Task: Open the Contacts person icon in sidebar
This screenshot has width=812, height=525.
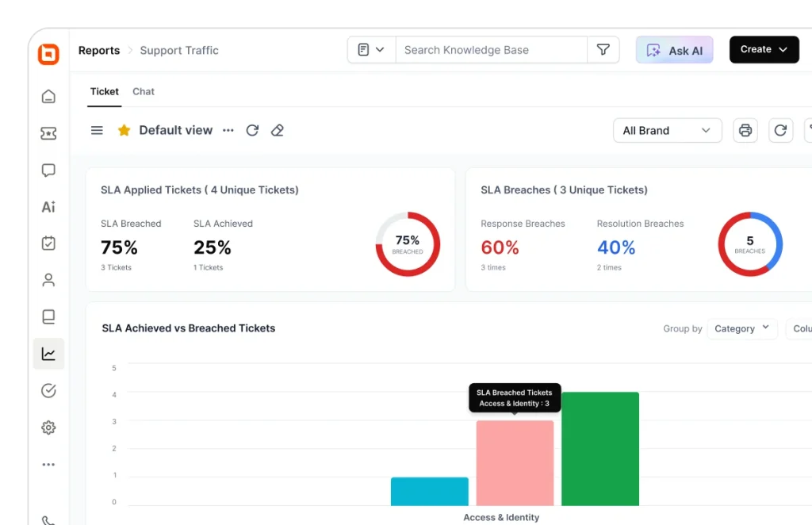Action: pyautogui.click(x=48, y=280)
